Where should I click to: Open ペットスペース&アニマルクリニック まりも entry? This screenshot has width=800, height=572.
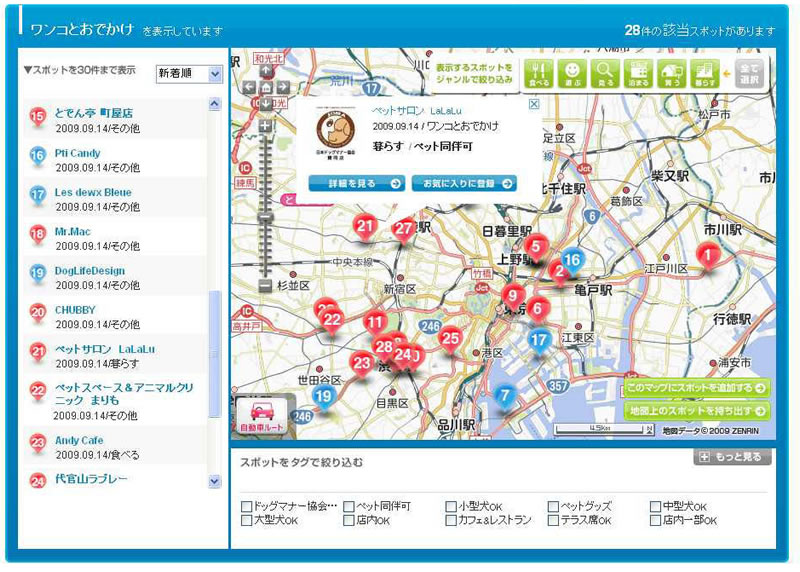pyautogui.click(x=115, y=401)
